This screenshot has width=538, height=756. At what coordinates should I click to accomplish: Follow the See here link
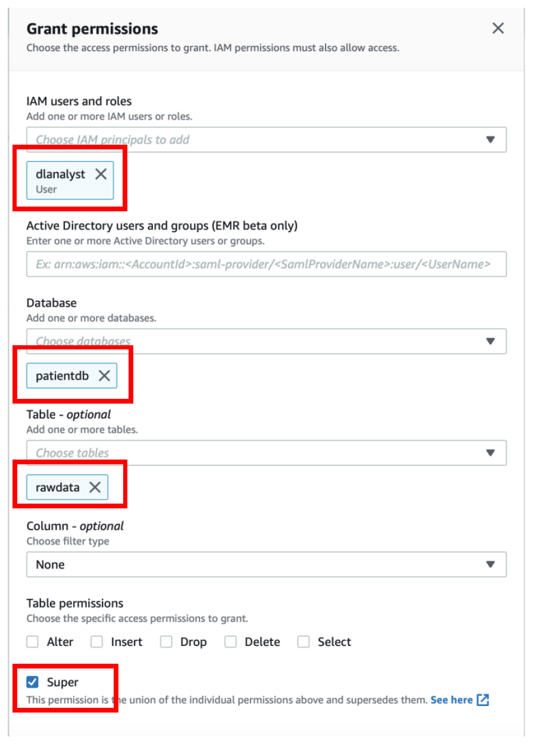click(452, 700)
